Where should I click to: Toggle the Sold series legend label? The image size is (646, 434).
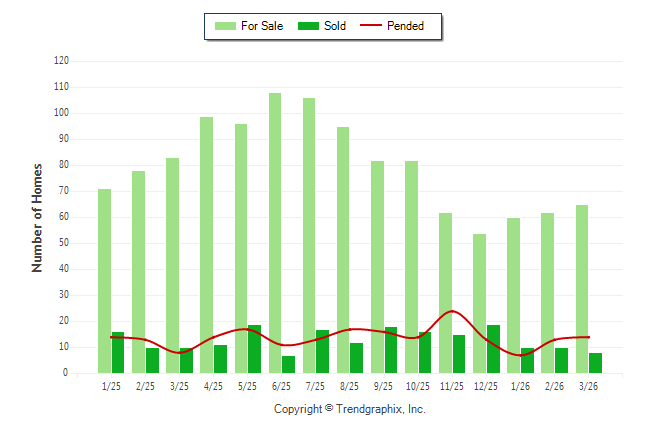(335, 26)
